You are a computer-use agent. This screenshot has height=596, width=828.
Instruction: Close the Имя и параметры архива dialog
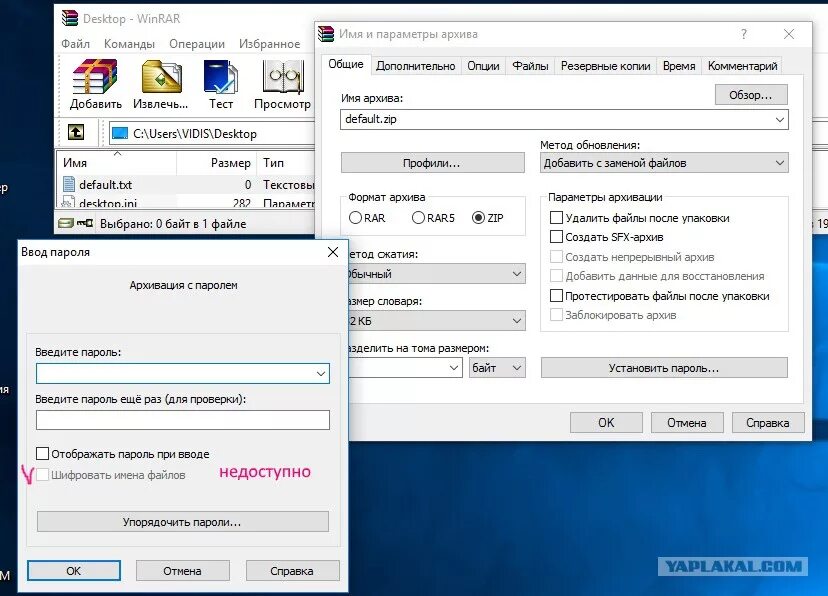pyautogui.click(x=789, y=34)
